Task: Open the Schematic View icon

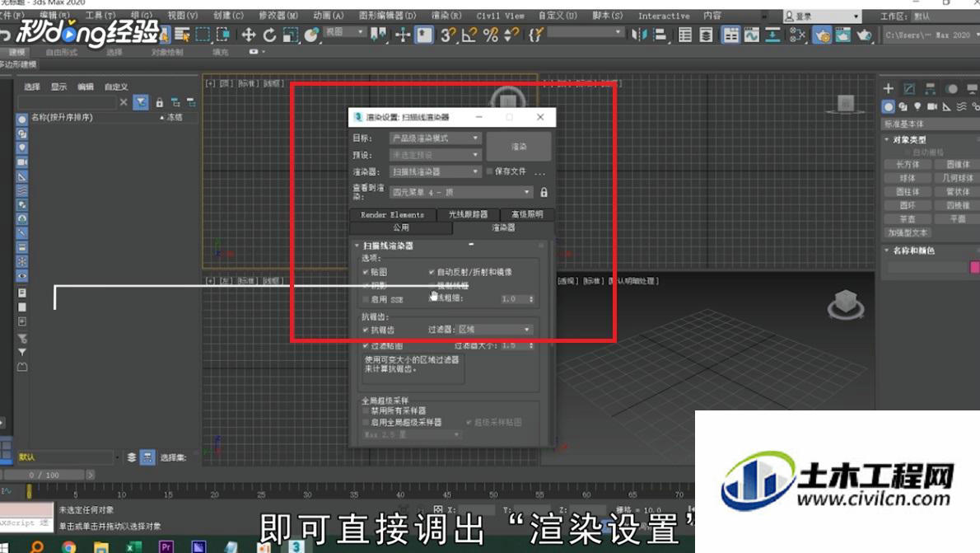Action: coord(772,35)
